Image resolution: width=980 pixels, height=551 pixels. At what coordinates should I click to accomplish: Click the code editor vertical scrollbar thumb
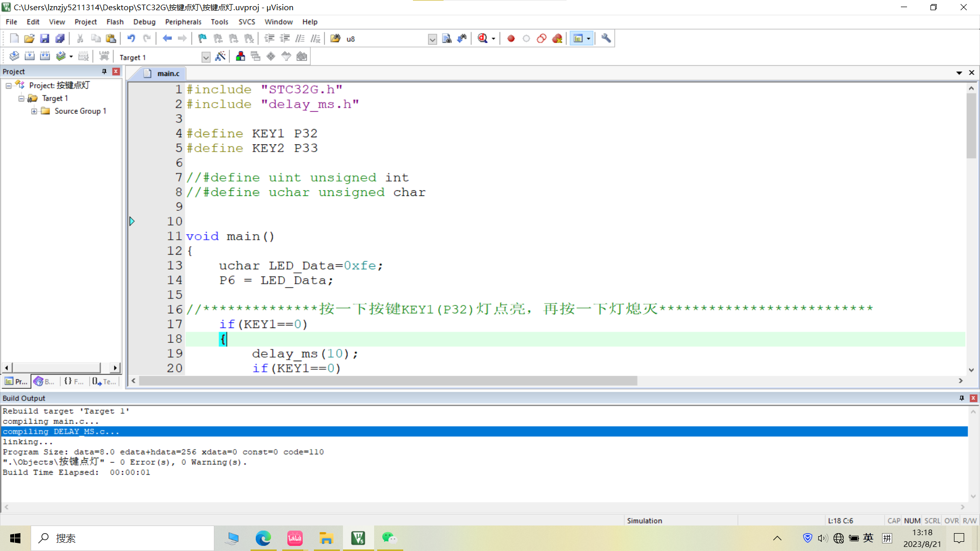pyautogui.click(x=971, y=126)
